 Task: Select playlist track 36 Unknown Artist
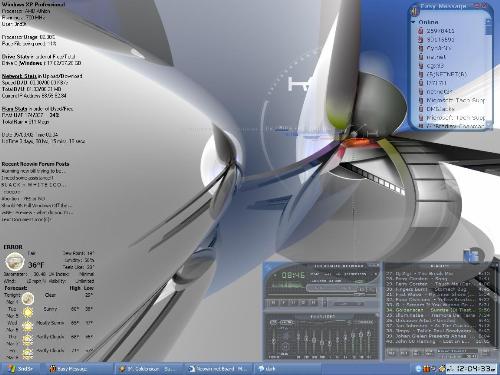[438, 321]
